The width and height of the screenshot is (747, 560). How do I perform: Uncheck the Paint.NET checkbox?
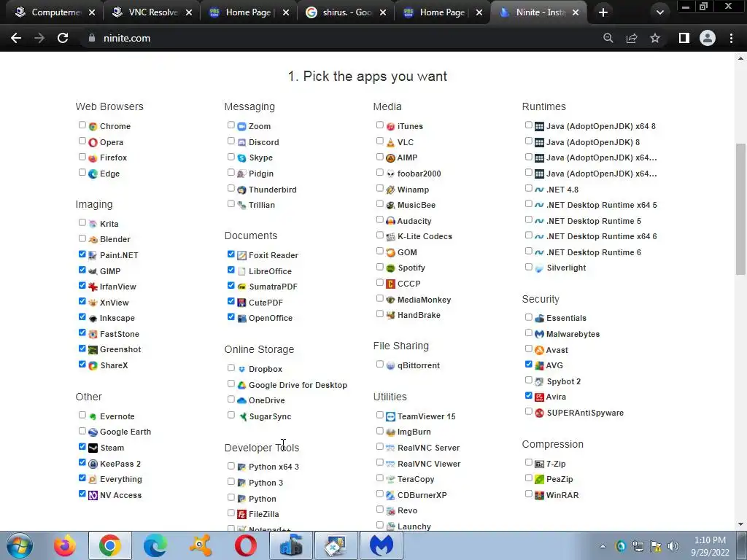point(82,254)
